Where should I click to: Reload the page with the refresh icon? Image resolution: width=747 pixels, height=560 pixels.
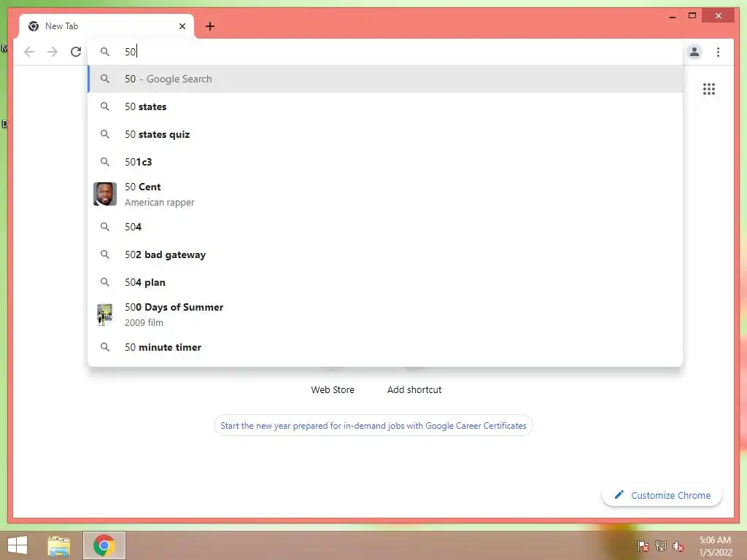(x=76, y=52)
